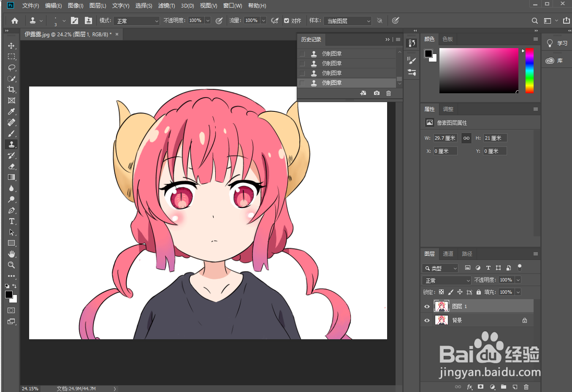Switch to the 通道 tab
This screenshot has width=572, height=392.
(448, 254)
